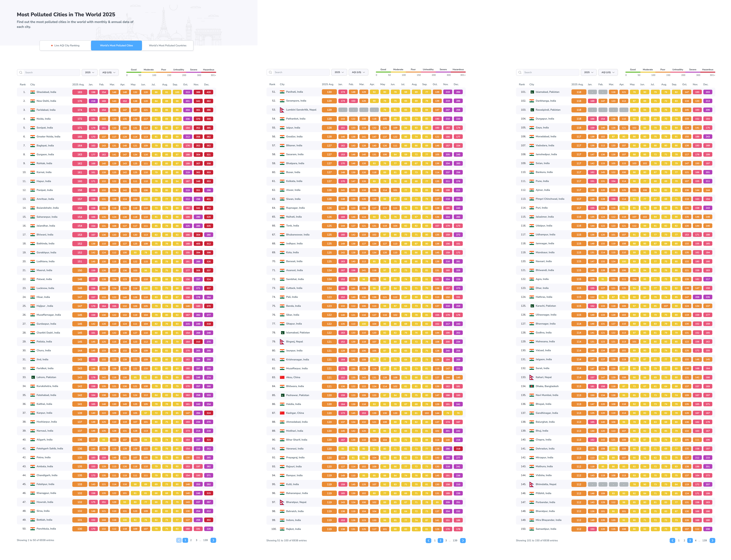This screenshot has height=560, width=731.
Task: Select the Navi Mumbai, India city name
Action: pos(547,395)
